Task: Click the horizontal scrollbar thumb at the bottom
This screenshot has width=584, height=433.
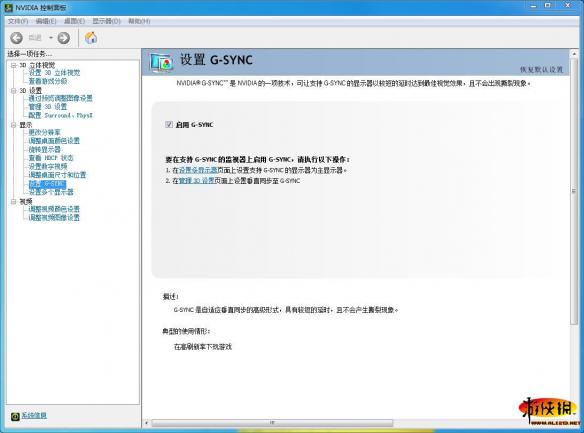Action: pyautogui.click(x=272, y=423)
